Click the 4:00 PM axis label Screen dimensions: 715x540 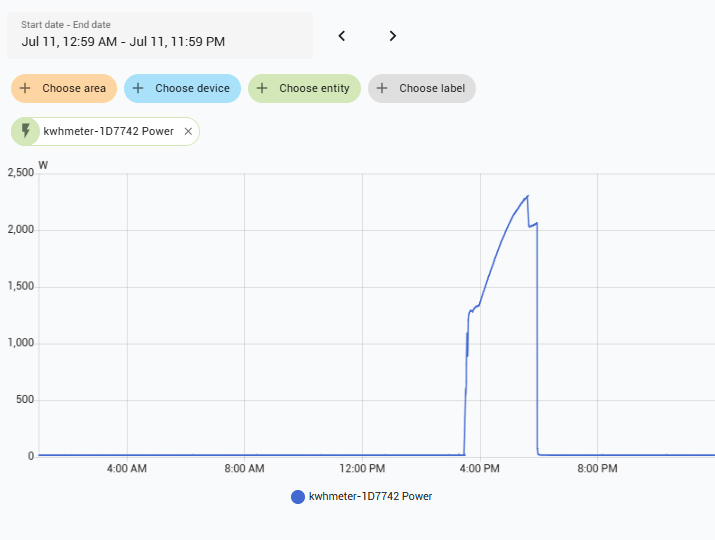click(x=480, y=468)
